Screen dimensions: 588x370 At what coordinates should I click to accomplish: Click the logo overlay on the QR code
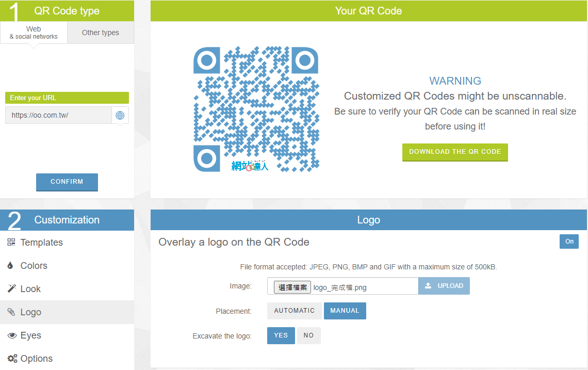(x=250, y=166)
